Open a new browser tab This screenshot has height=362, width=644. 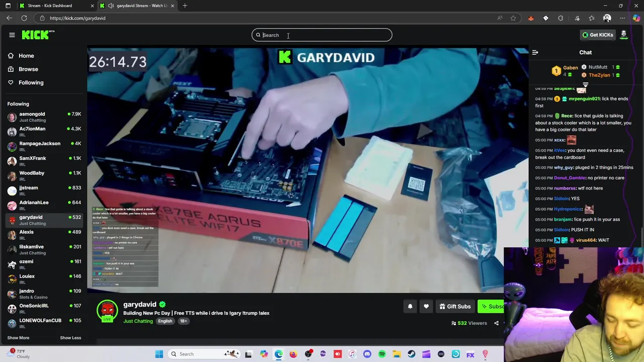(x=185, y=6)
